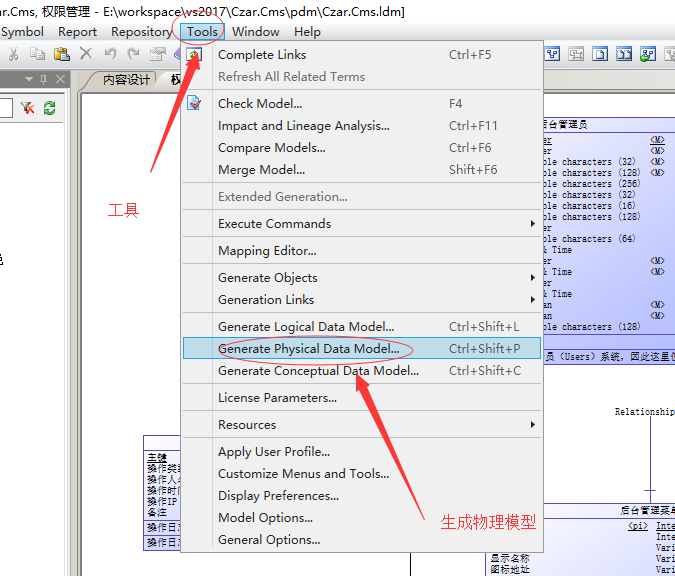Click the double page window toolbar icon
Image resolution: width=675 pixels, height=576 pixels.
(624, 54)
